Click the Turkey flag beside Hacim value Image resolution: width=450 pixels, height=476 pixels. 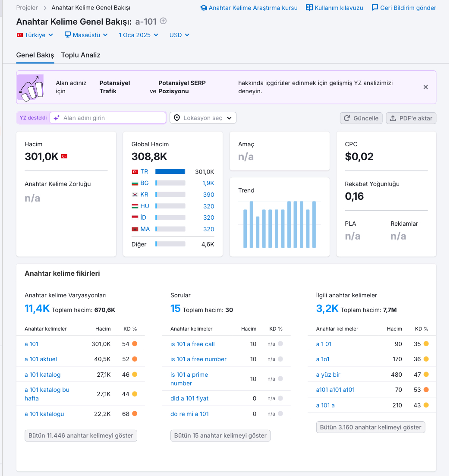64,156
